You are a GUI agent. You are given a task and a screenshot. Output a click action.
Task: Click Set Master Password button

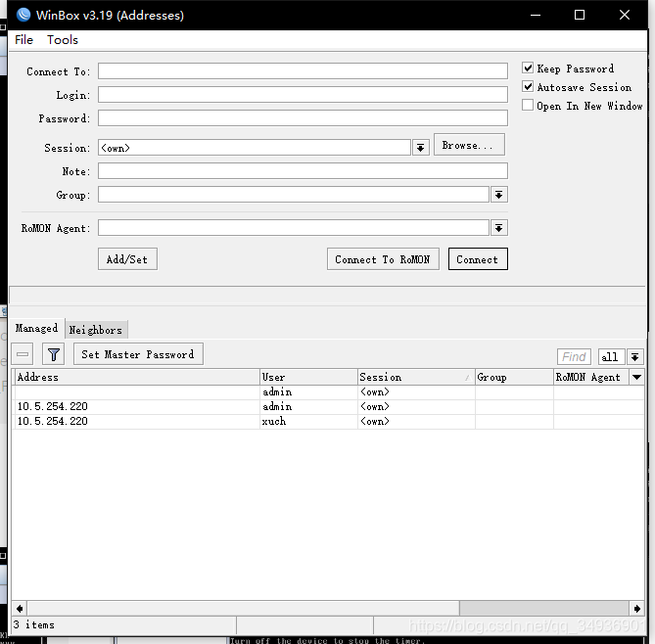click(138, 354)
